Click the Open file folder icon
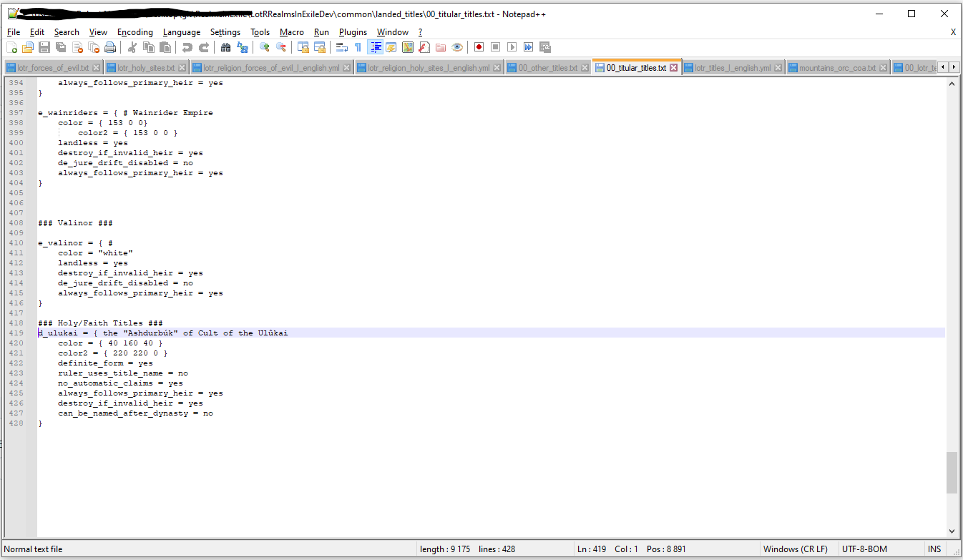Screen dimensions: 963x560 point(28,47)
